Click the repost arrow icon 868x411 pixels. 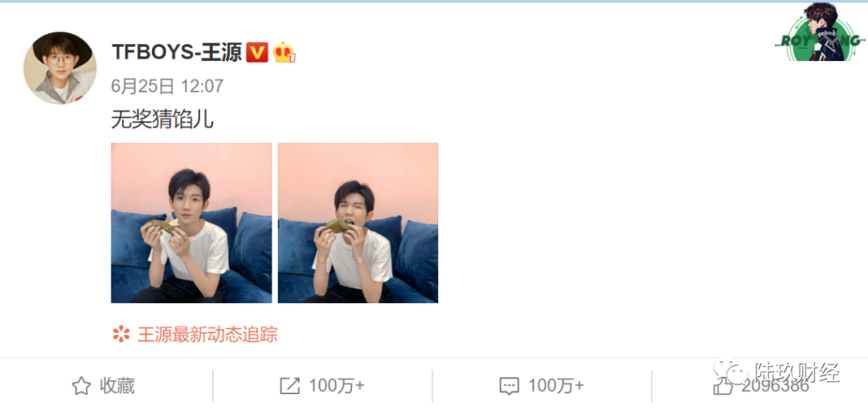(x=289, y=386)
